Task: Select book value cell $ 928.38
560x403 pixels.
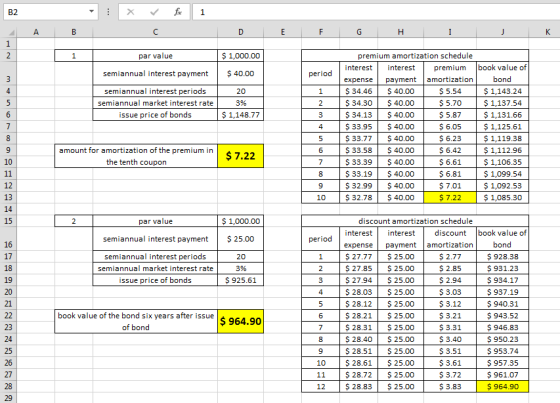Action: [x=502, y=257]
